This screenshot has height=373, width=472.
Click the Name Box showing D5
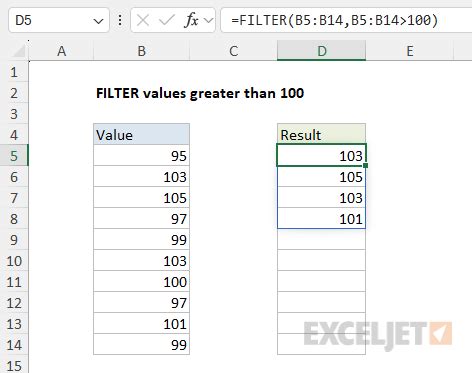click(59, 20)
